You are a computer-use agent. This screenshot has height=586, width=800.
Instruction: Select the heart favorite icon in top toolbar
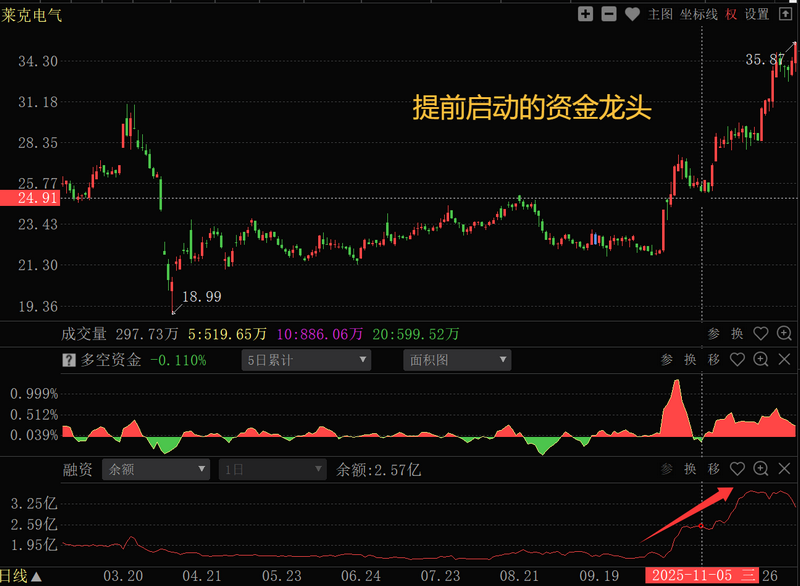631,15
